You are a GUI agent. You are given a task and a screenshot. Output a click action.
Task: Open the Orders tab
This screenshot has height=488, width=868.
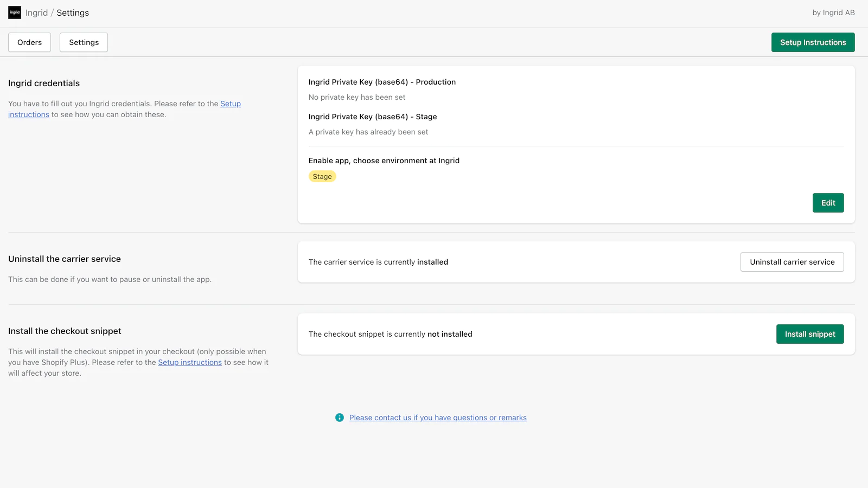29,42
